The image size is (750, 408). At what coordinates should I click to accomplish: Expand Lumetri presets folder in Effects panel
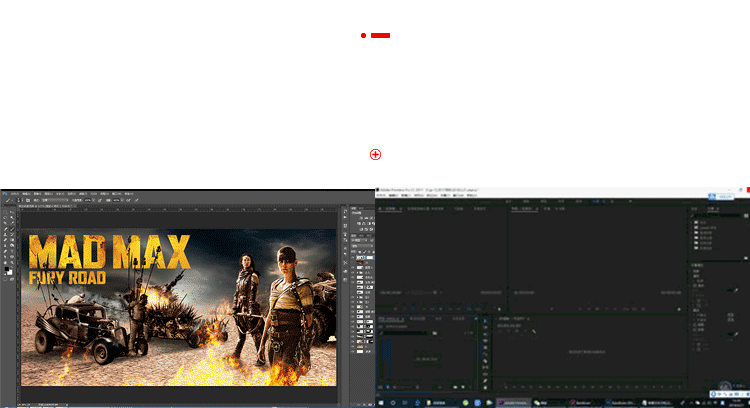coord(691,228)
